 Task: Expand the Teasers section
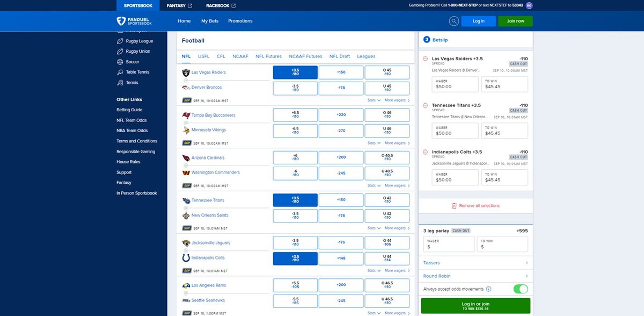coord(475,263)
